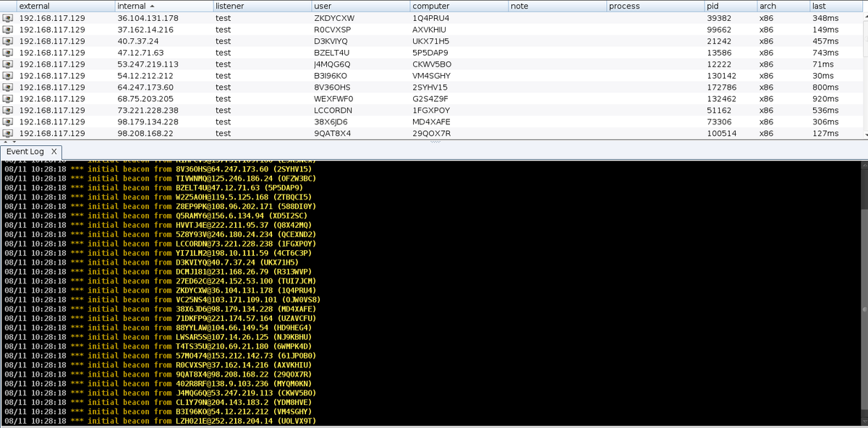Select log line from VC25NS4@103.171.109.101
Screen dimensions: 868x428
(x=162, y=300)
